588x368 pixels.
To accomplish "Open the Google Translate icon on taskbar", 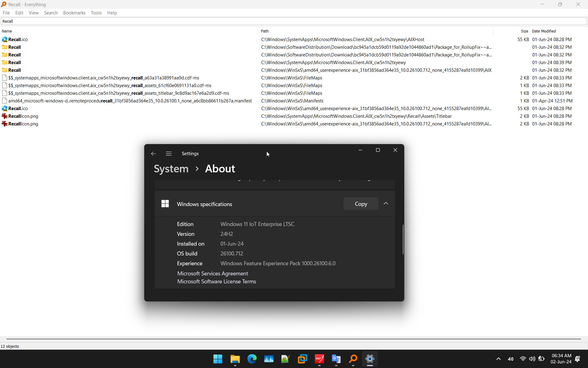I will click(336, 359).
